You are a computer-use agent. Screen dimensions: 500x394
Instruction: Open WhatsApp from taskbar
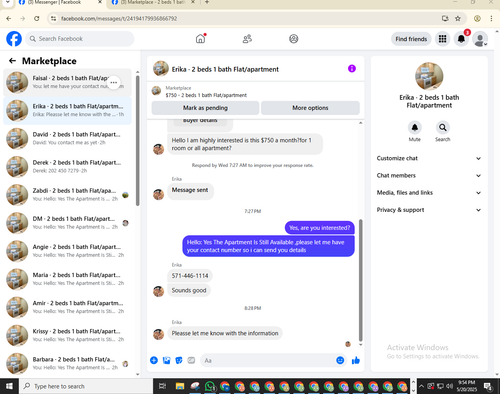point(210,386)
